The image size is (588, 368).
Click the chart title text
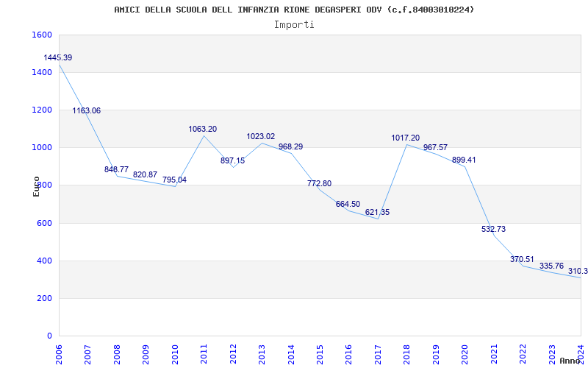294,10
